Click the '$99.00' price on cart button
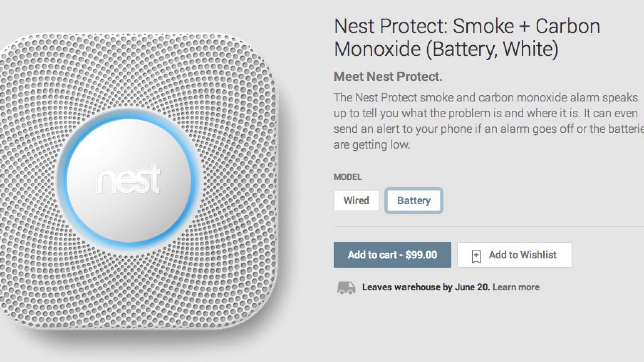This screenshot has width=644, height=362. click(x=421, y=255)
